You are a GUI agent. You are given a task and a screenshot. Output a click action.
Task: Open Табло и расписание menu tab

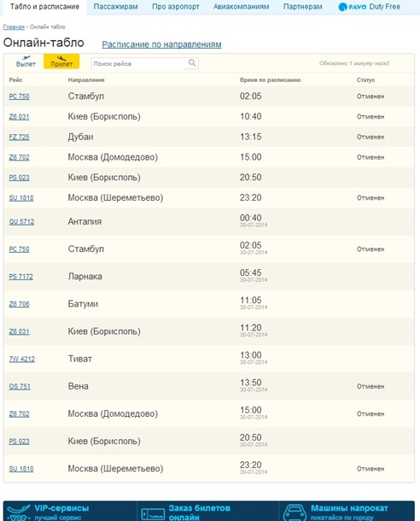(x=44, y=7)
